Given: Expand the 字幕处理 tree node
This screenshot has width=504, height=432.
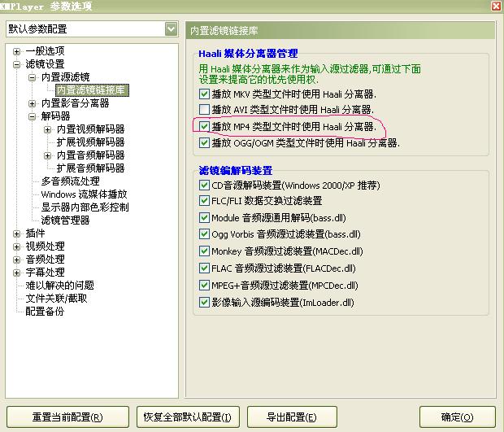Looking at the screenshot, I should [16, 273].
